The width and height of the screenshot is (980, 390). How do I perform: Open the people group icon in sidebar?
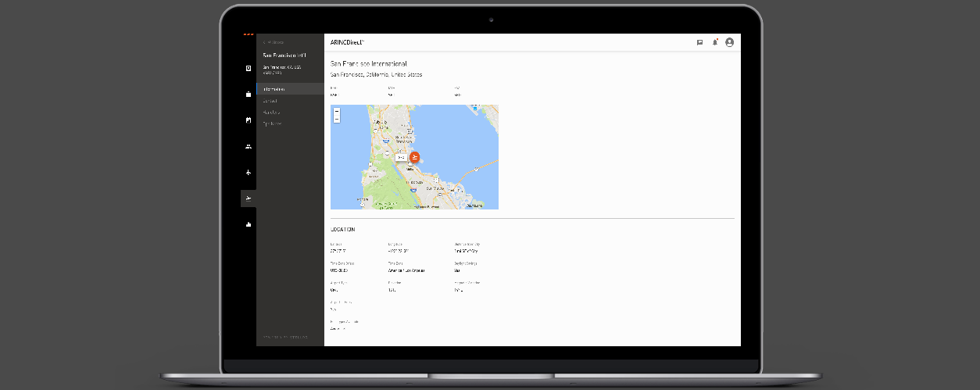click(x=249, y=146)
